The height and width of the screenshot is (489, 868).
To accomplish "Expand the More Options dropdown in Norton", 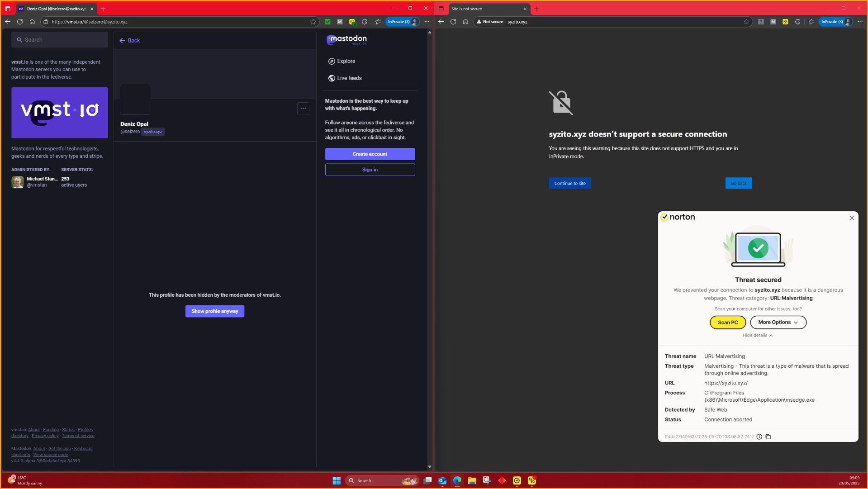I will 778,323.
